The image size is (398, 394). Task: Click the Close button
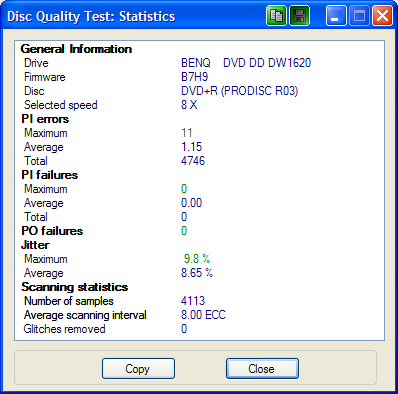[262, 369]
